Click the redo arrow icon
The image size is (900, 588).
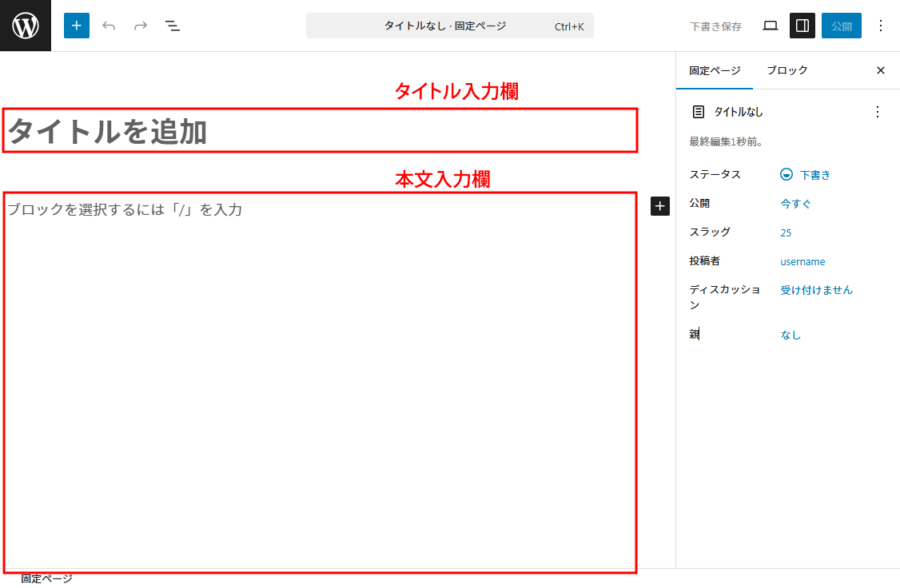141,26
